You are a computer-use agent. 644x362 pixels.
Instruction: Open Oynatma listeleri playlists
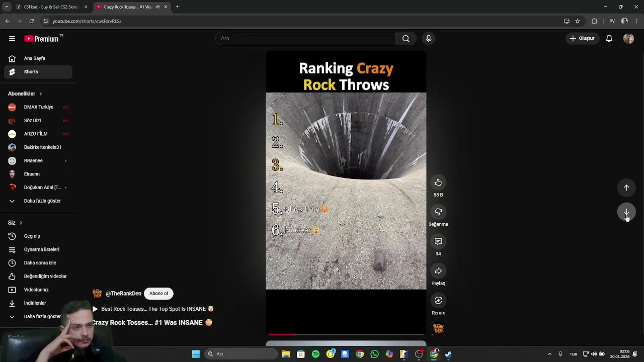[38, 249]
